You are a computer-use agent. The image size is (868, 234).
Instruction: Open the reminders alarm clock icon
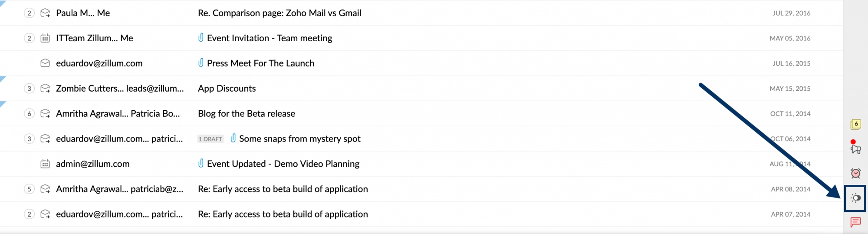tap(855, 173)
